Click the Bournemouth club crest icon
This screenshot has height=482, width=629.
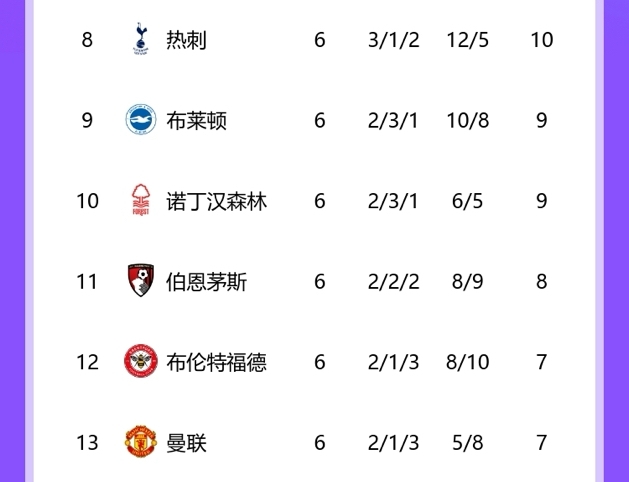(x=140, y=281)
